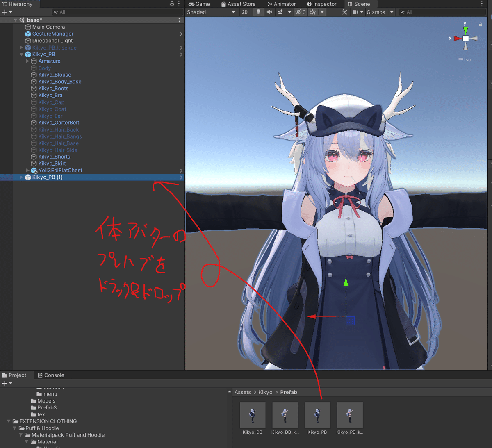Toggle Iso projection label
Viewport: 492px width, 448px height.
click(x=465, y=60)
